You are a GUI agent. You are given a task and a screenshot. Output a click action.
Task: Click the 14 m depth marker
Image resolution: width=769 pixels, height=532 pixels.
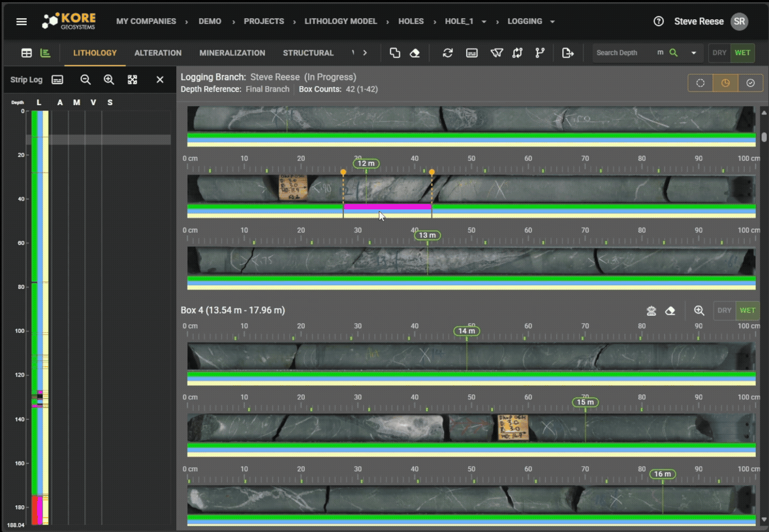pyautogui.click(x=467, y=331)
